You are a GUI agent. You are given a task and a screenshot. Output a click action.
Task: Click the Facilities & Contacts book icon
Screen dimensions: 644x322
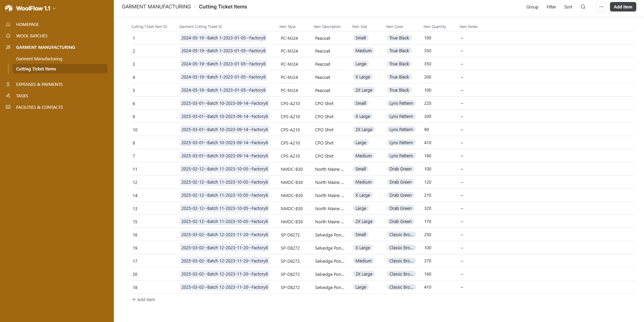(8, 107)
